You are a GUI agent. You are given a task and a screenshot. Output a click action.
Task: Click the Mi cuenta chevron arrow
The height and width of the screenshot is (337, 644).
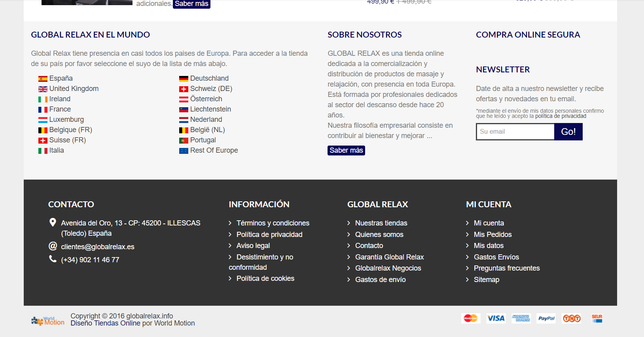point(467,223)
